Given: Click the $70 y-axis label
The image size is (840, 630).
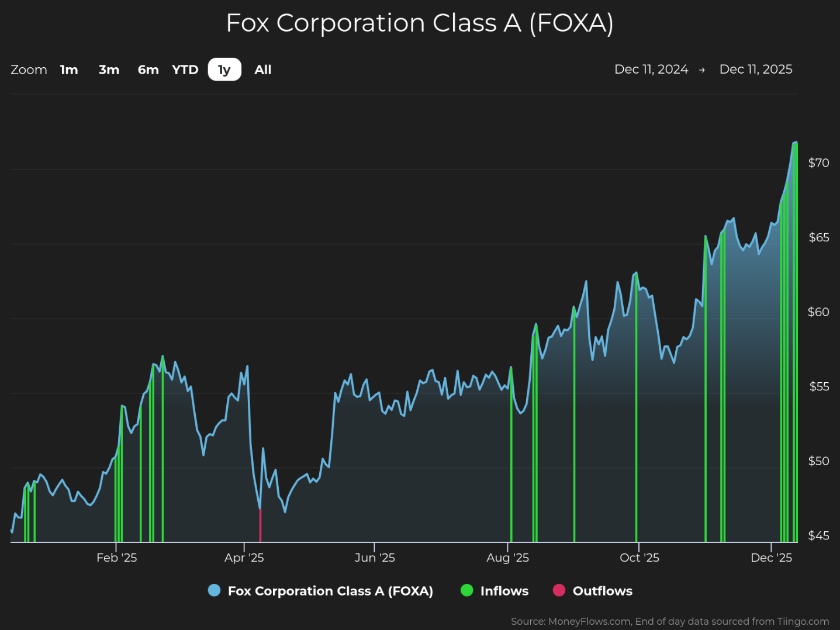Looking at the screenshot, I should point(818,163).
